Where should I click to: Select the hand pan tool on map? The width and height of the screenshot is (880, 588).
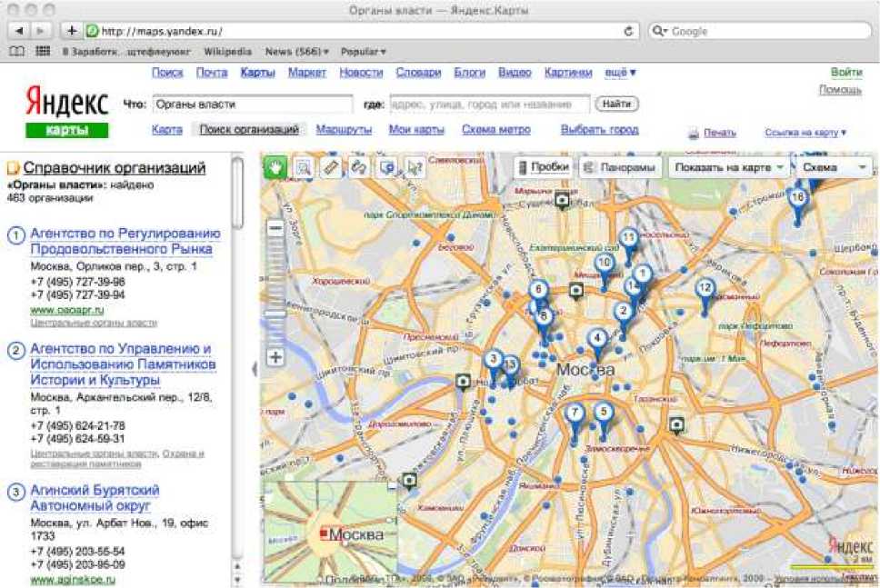coord(275,167)
